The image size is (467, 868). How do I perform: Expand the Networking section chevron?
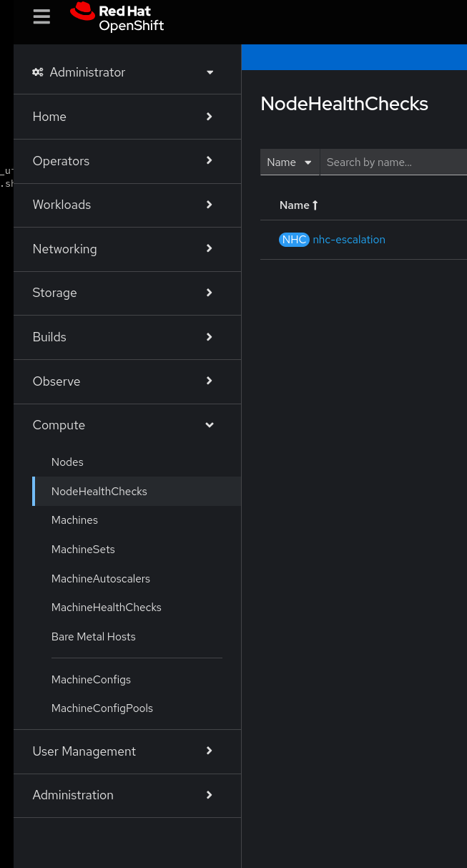click(210, 249)
